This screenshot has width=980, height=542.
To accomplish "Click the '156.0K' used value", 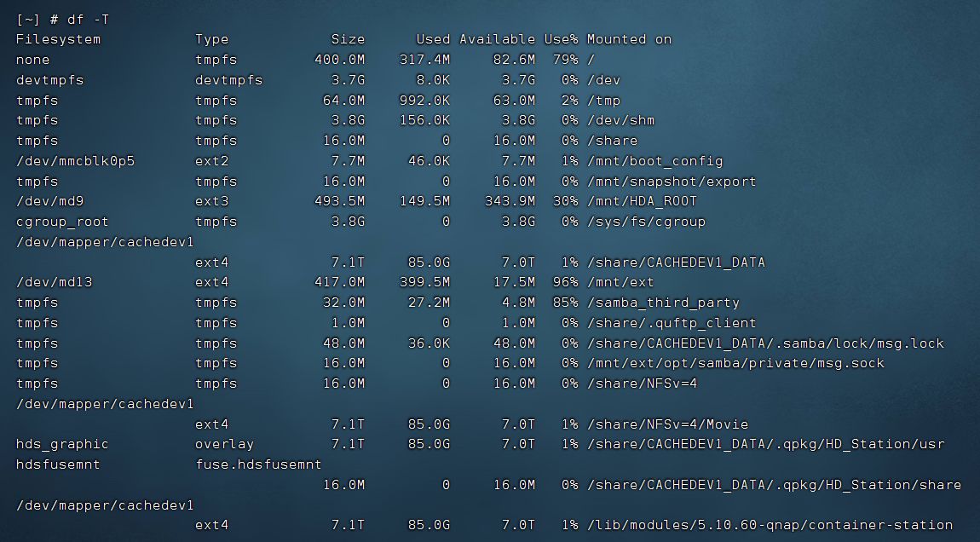I will pyautogui.click(x=424, y=121).
